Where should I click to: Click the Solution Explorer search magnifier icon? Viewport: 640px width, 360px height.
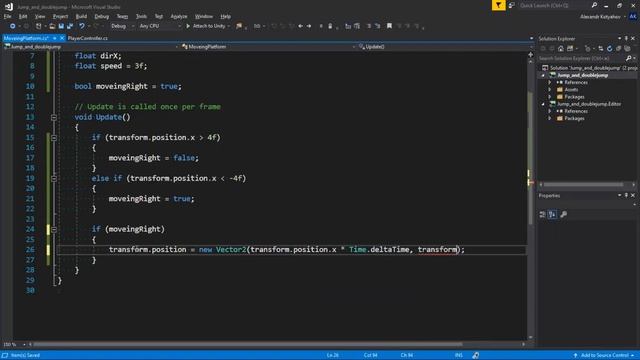(629, 58)
